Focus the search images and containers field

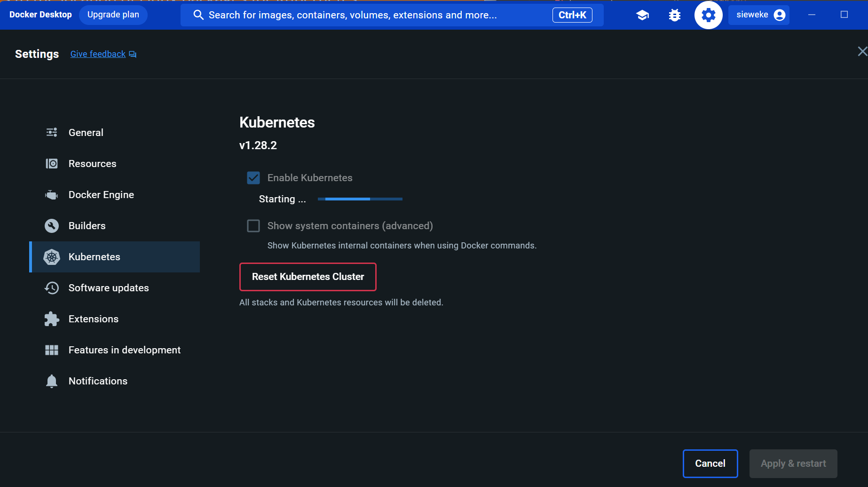pyautogui.click(x=392, y=15)
